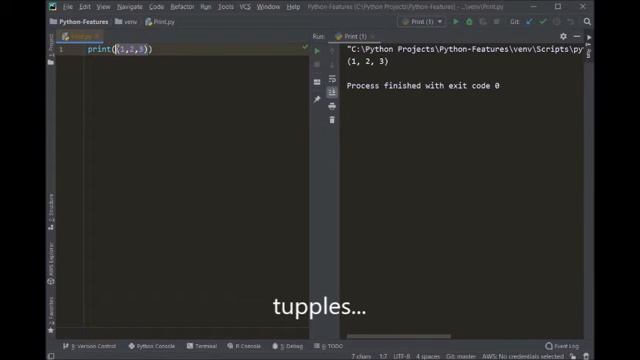Toggle scroll to end of console
The height and width of the screenshot is (360, 640).
pyautogui.click(x=332, y=92)
